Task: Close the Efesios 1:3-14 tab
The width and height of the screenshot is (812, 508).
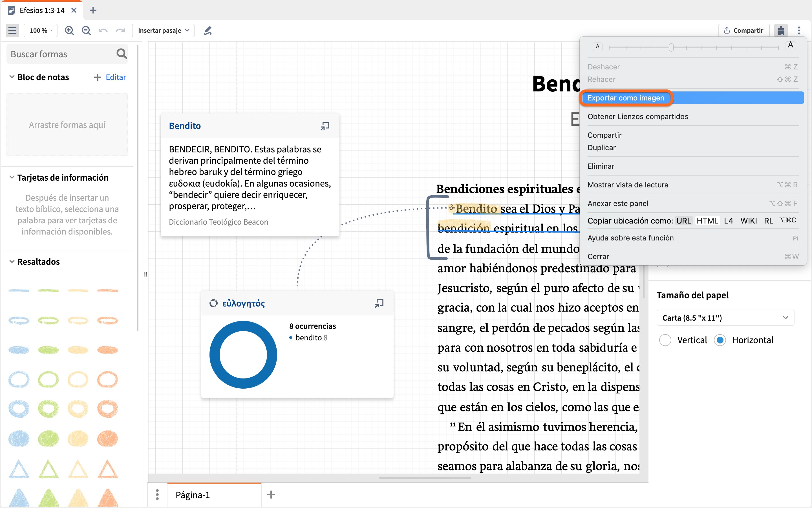Action: pyautogui.click(x=74, y=10)
